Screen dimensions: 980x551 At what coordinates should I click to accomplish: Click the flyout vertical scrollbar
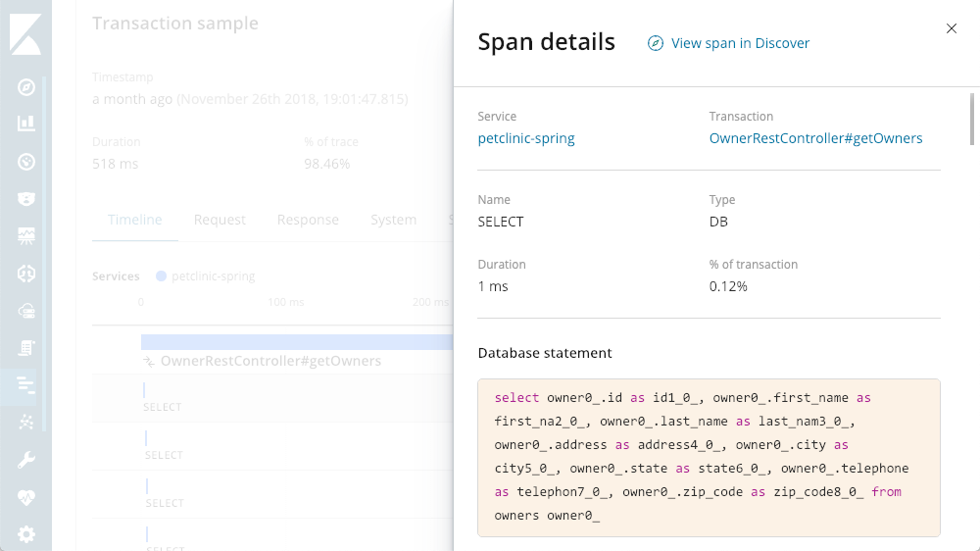coord(972,119)
